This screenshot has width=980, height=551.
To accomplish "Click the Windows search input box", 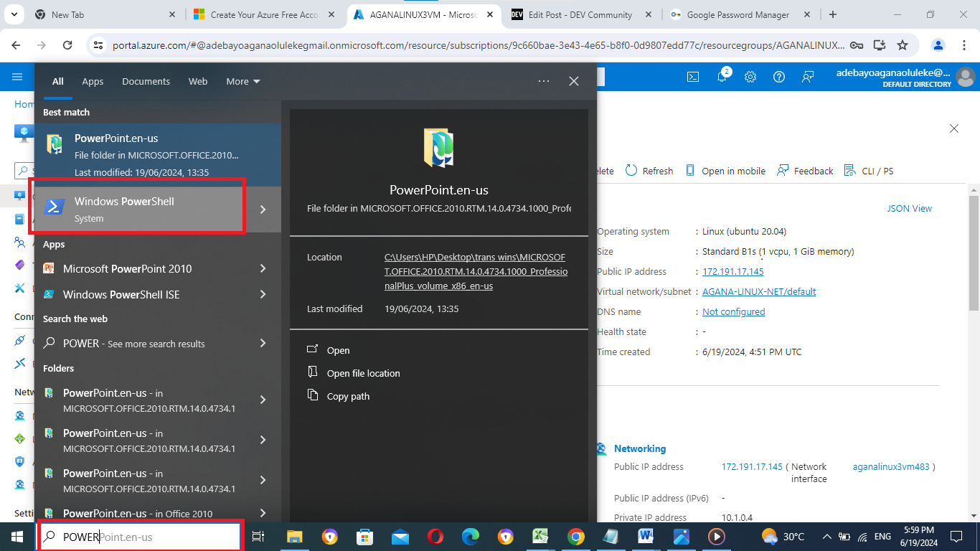I will 140,537.
